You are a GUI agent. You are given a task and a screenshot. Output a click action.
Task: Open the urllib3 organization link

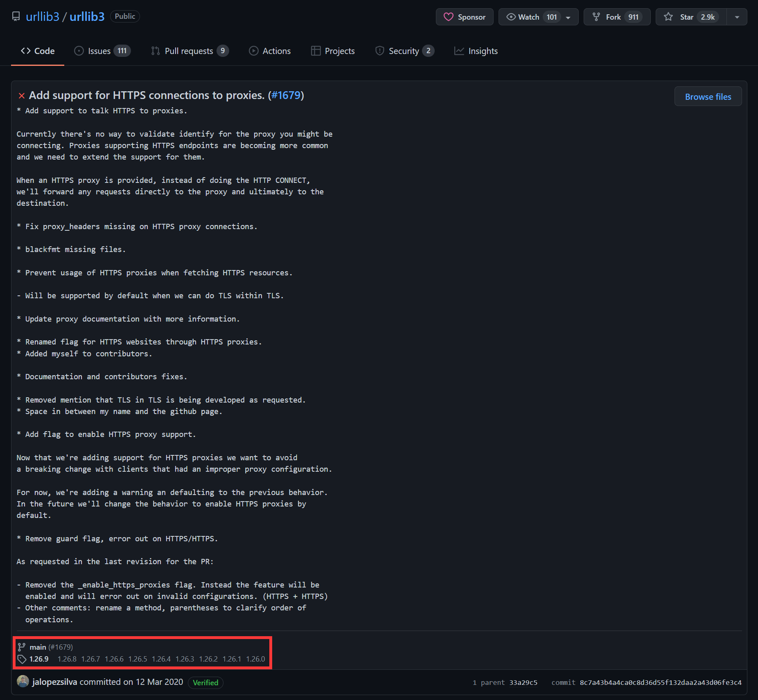(x=43, y=16)
